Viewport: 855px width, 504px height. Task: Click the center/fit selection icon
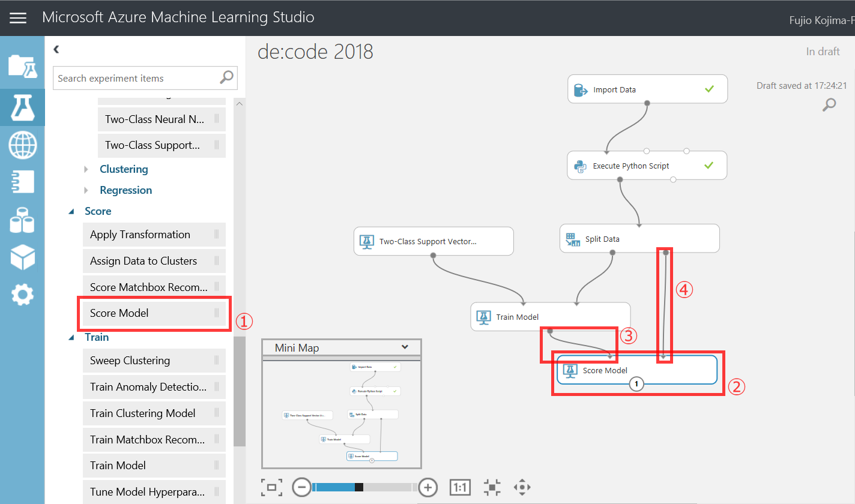(492, 487)
